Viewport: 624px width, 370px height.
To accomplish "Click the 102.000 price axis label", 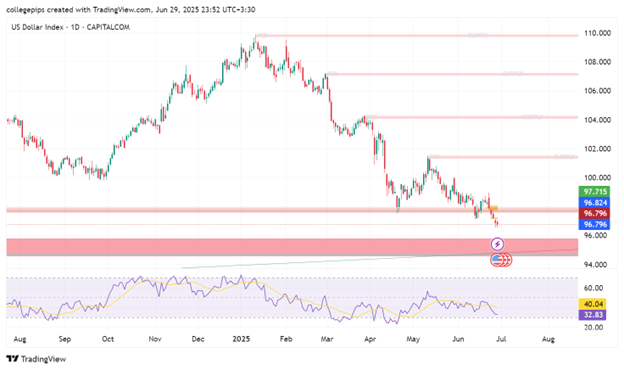I will pos(597,149).
